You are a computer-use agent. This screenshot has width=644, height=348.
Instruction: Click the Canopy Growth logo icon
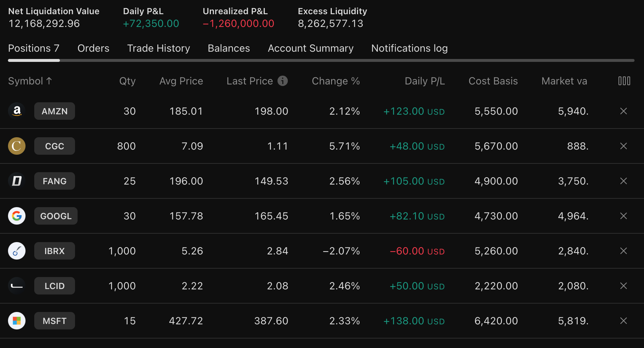tap(17, 146)
